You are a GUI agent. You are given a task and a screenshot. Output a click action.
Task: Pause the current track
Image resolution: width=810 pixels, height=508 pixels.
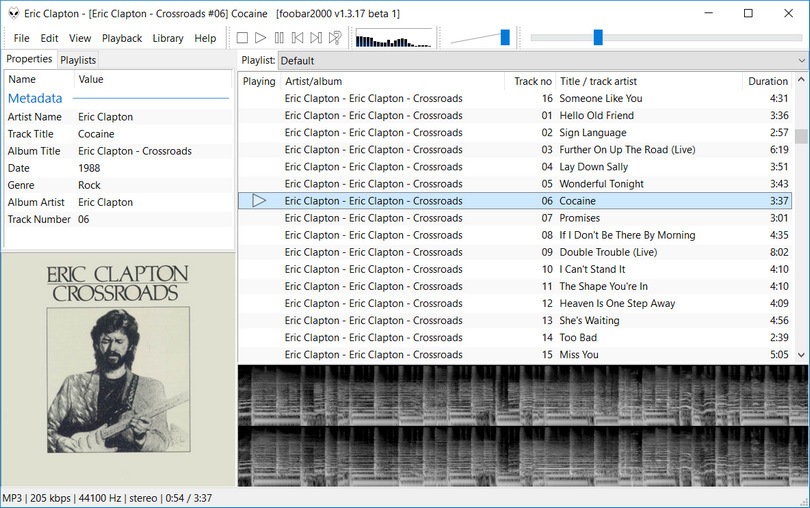click(x=279, y=38)
